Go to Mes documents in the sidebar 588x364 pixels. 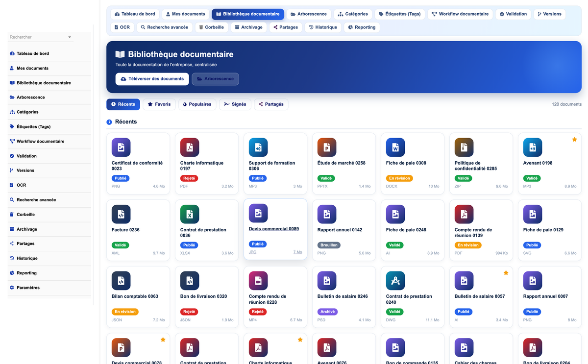tap(50, 69)
